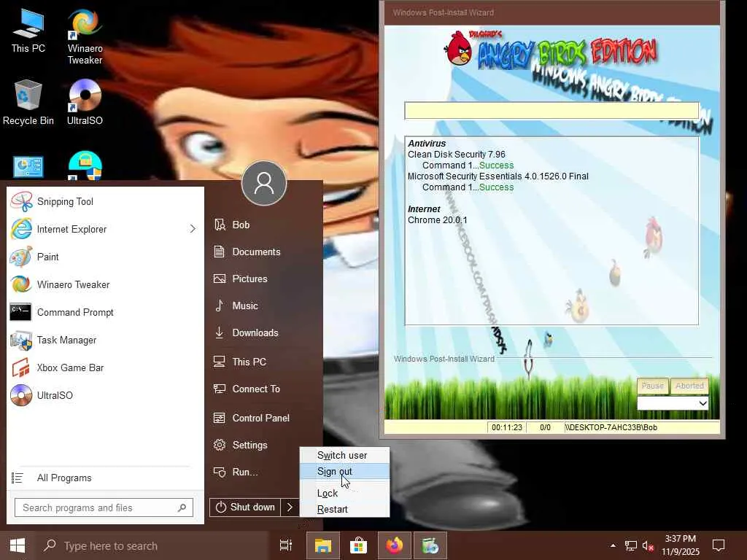Open the muted volume tray icon
This screenshot has width=747, height=560.
click(648, 545)
